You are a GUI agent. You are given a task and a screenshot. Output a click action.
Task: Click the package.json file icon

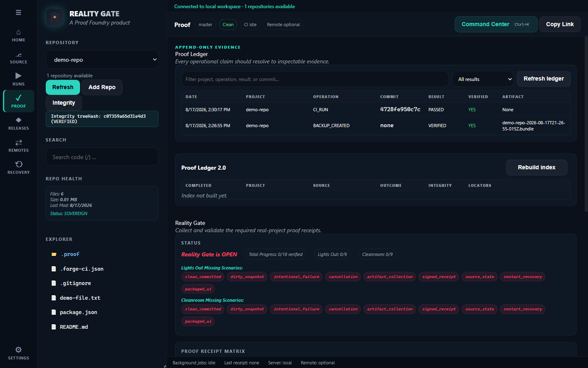53,312
